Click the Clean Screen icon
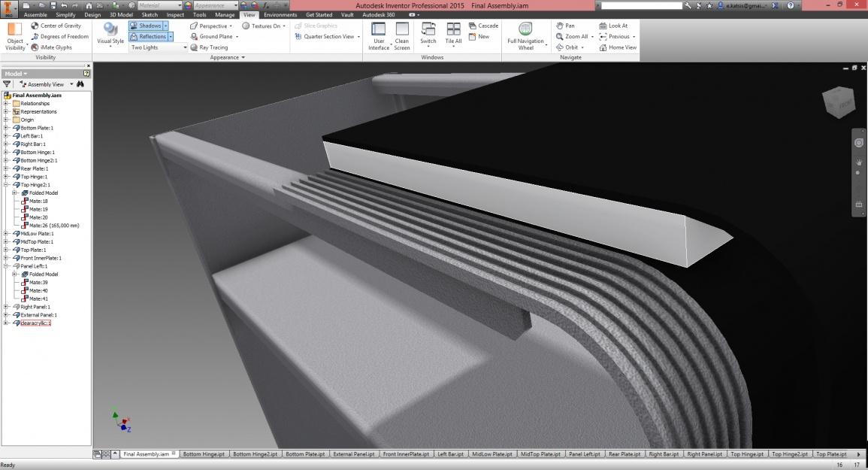 point(401,35)
